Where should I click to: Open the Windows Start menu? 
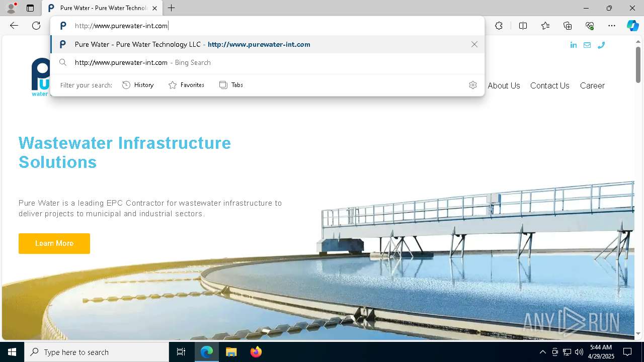(12, 352)
